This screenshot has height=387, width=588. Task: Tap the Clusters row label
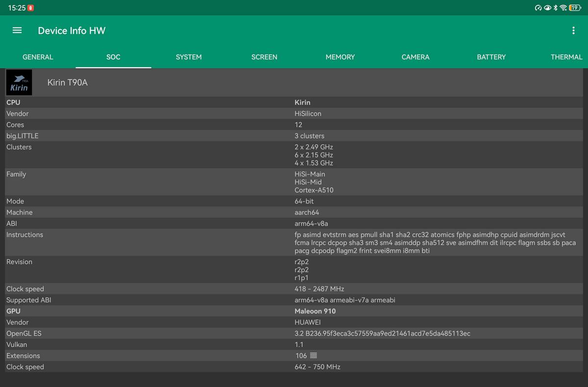point(19,147)
